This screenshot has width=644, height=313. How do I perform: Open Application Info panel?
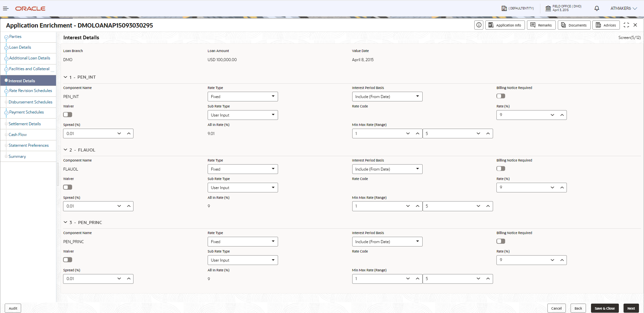tap(505, 25)
